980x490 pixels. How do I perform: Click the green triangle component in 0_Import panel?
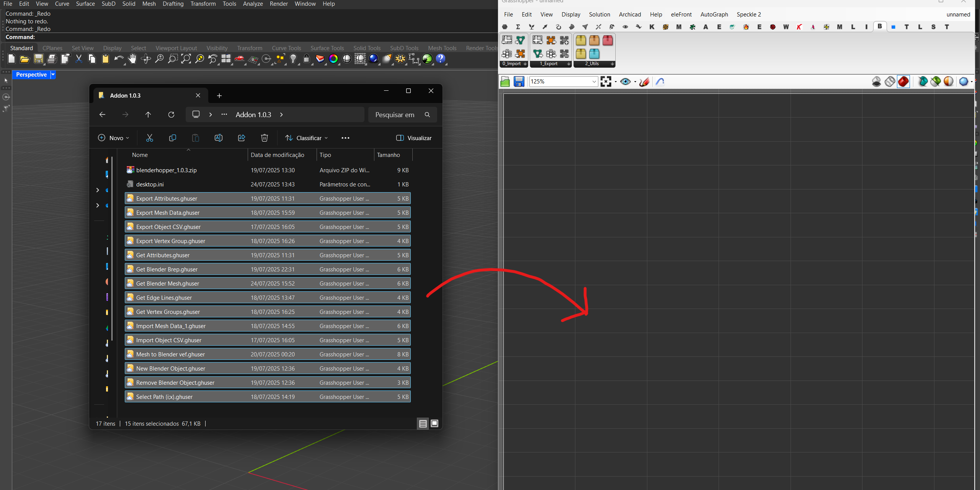click(x=520, y=41)
